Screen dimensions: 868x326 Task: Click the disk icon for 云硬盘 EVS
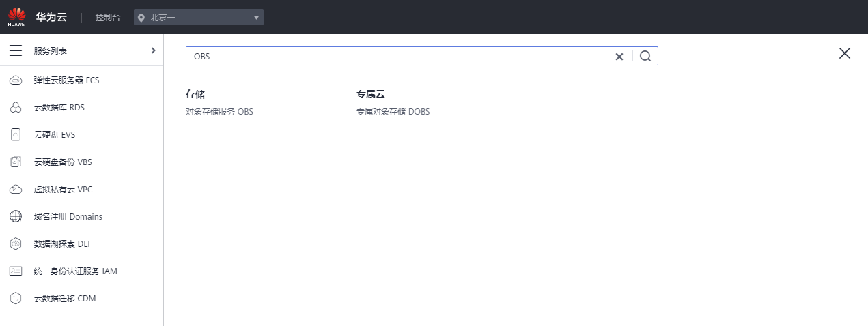(x=16, y=135)
